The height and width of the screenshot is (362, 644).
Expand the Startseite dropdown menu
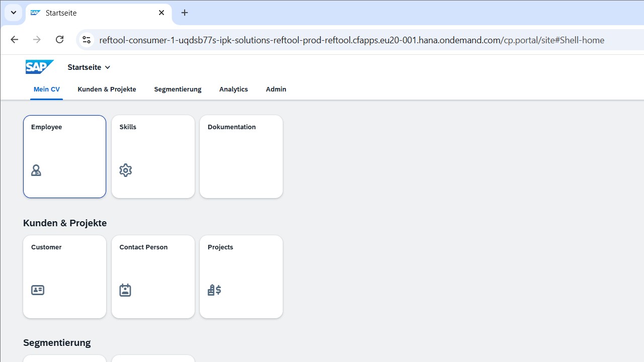pos(89,67)
